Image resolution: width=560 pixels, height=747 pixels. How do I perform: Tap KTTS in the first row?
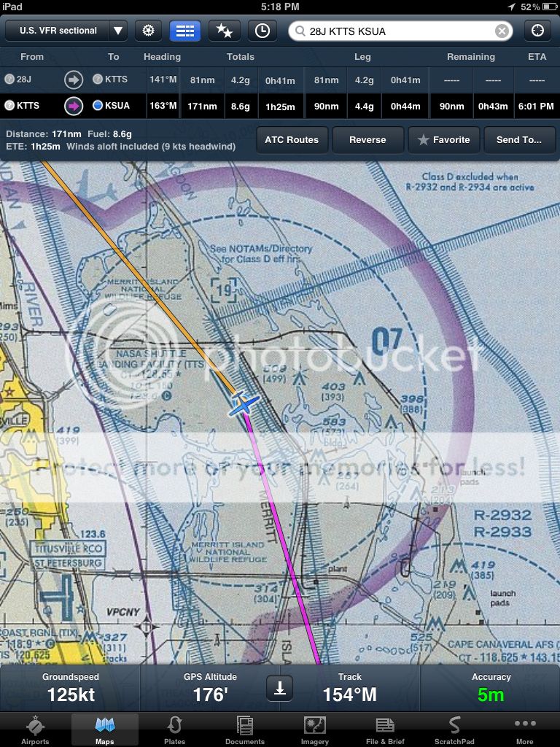click(x=111, y=80)
